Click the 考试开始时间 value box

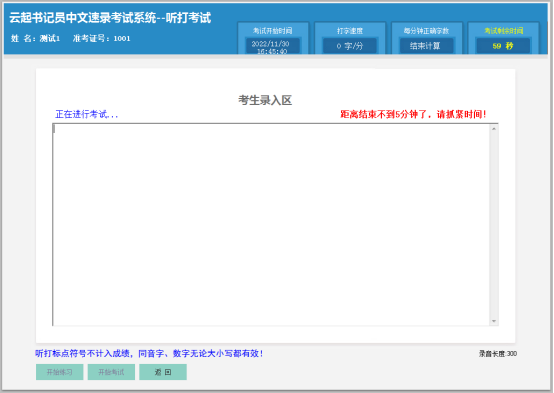point(272,46)
